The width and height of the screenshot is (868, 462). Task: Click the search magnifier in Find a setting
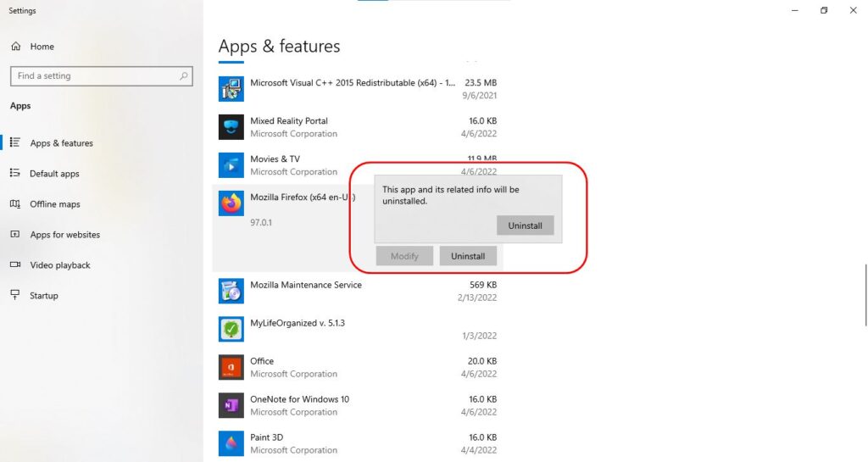coord(183,75)
